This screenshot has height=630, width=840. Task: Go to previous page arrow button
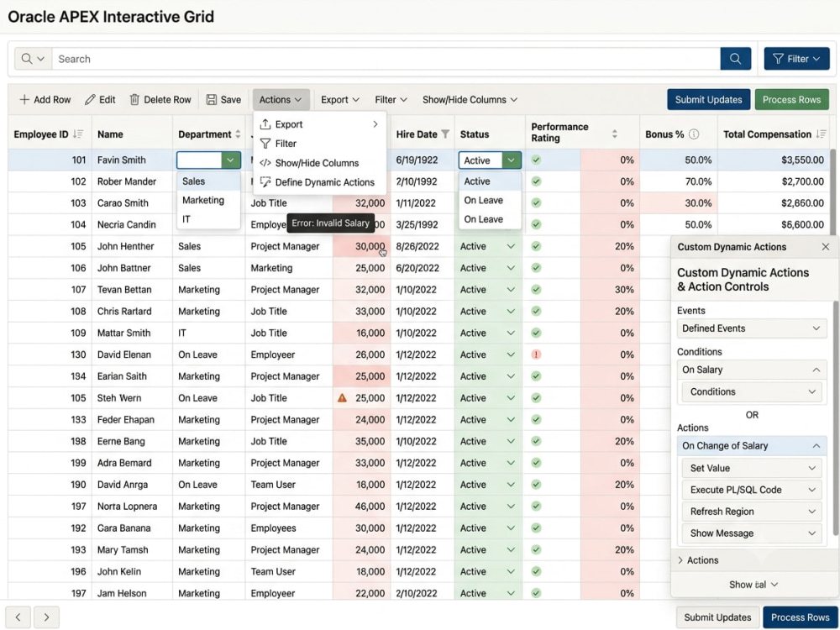[18, 617]
